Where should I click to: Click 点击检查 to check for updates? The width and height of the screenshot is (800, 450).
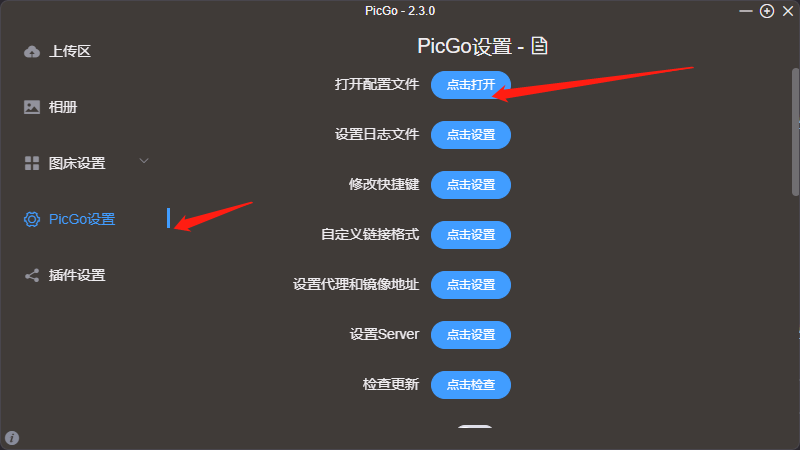[x=471, y=385]
